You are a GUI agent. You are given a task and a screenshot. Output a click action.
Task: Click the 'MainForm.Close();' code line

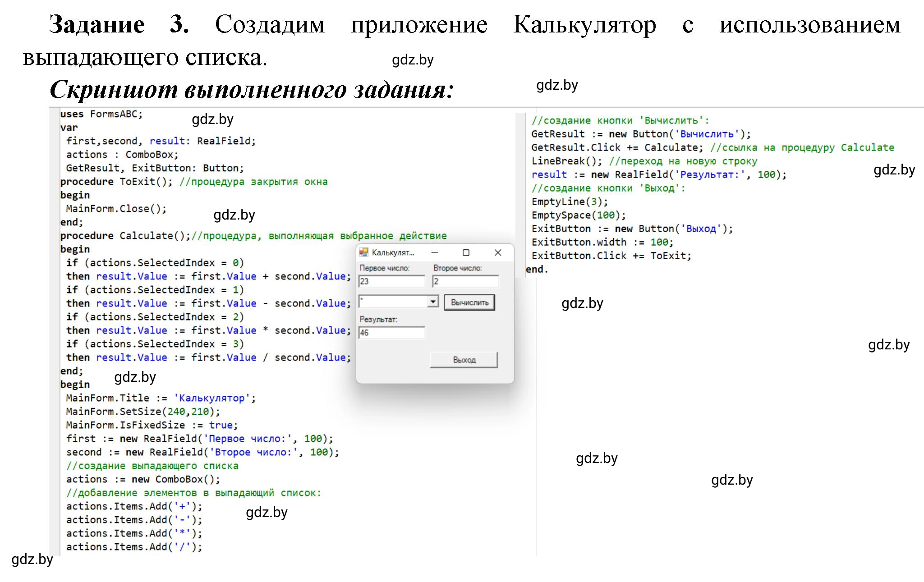point(116,209)
